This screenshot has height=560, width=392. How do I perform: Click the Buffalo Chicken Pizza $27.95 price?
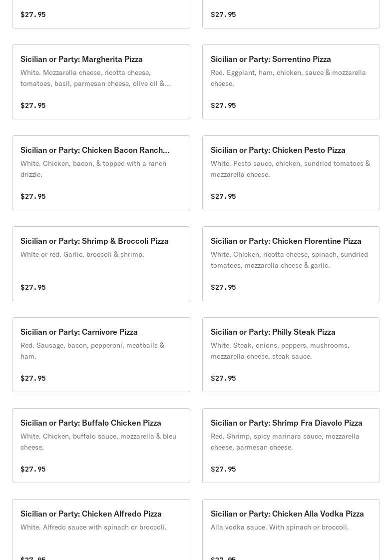[33, 469]
